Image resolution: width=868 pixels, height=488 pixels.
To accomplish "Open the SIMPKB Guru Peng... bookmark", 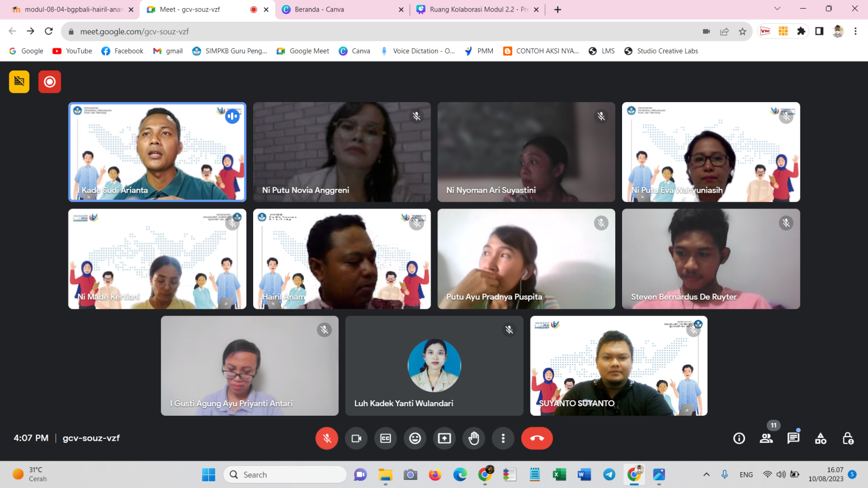I will 230,51.
